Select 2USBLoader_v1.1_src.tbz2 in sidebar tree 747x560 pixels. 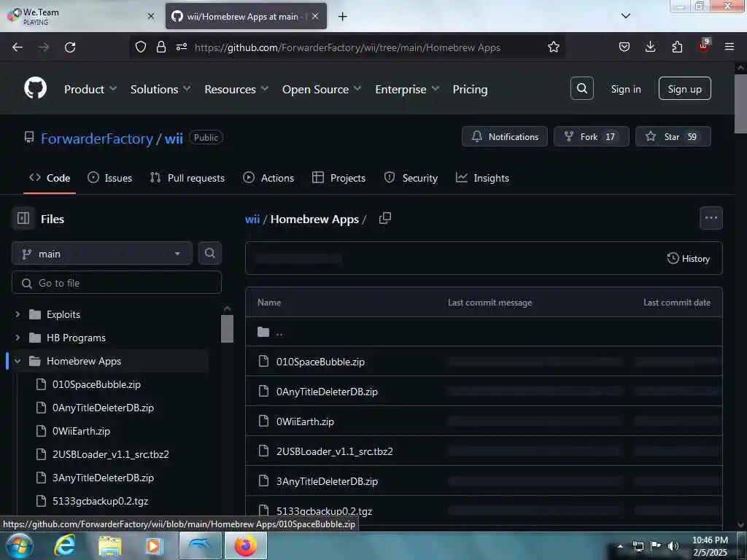pyautogui.click(x=111, y=454)
